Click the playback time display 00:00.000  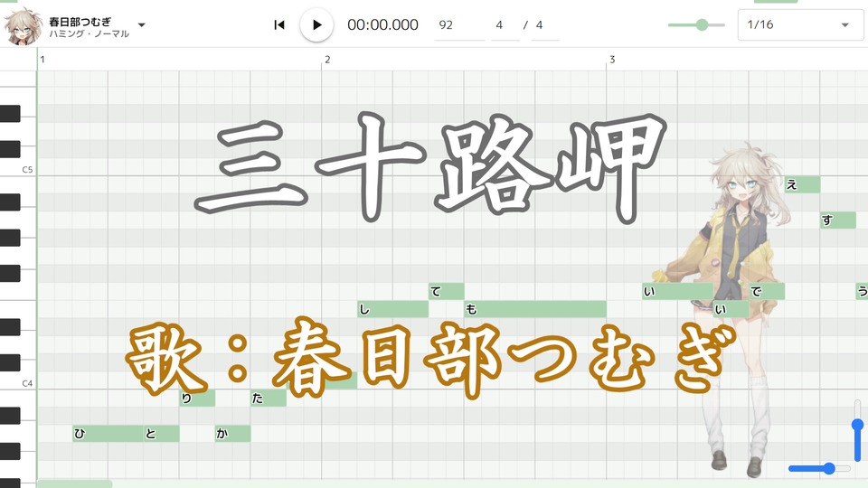coord(382,25)
